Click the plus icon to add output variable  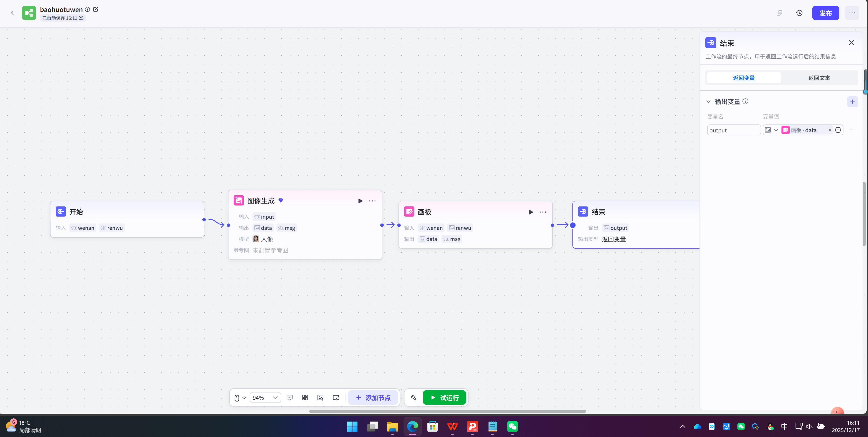point(852,102)
